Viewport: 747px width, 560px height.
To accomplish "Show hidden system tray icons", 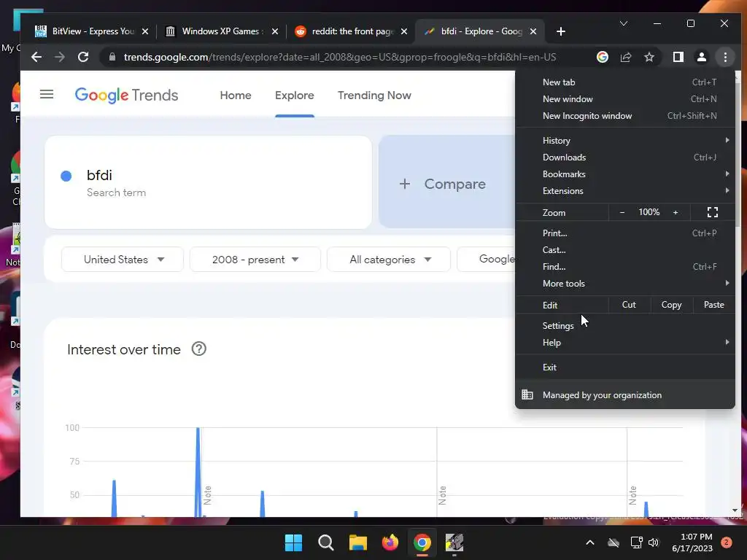I will point(589,542).
